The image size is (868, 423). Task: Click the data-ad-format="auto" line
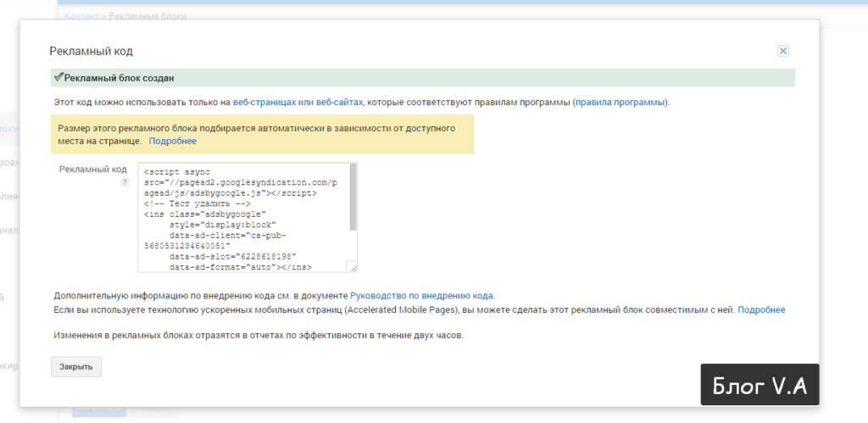240,267
